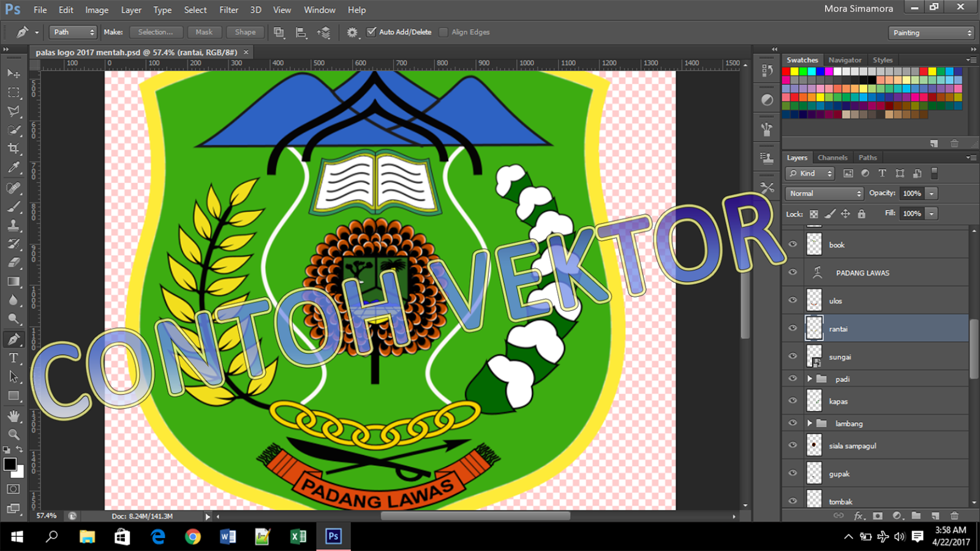Open the Filter menu
This screenshot has height=551, width=980.
[x=229, y=10]
